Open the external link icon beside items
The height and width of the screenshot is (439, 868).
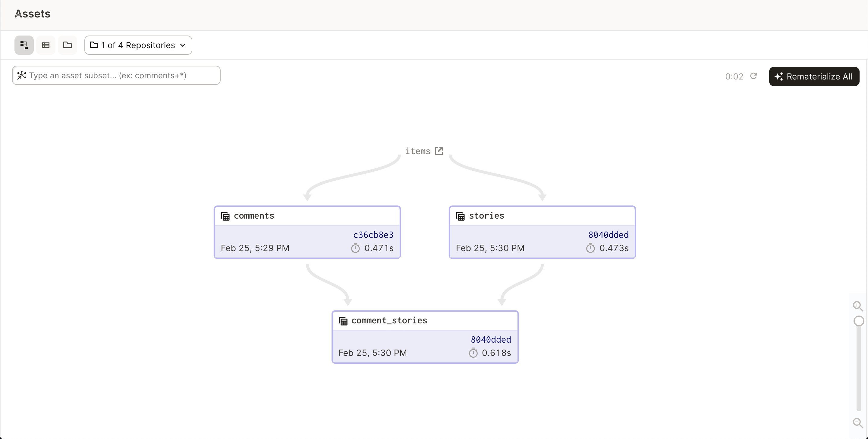coord(439,151)
